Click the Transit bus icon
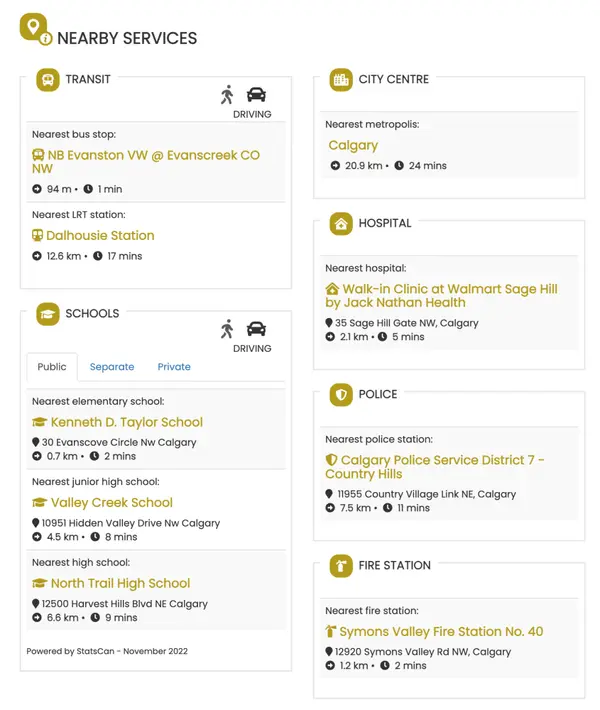This screenshot has height=710, width=600. click(x=48, y=80)
